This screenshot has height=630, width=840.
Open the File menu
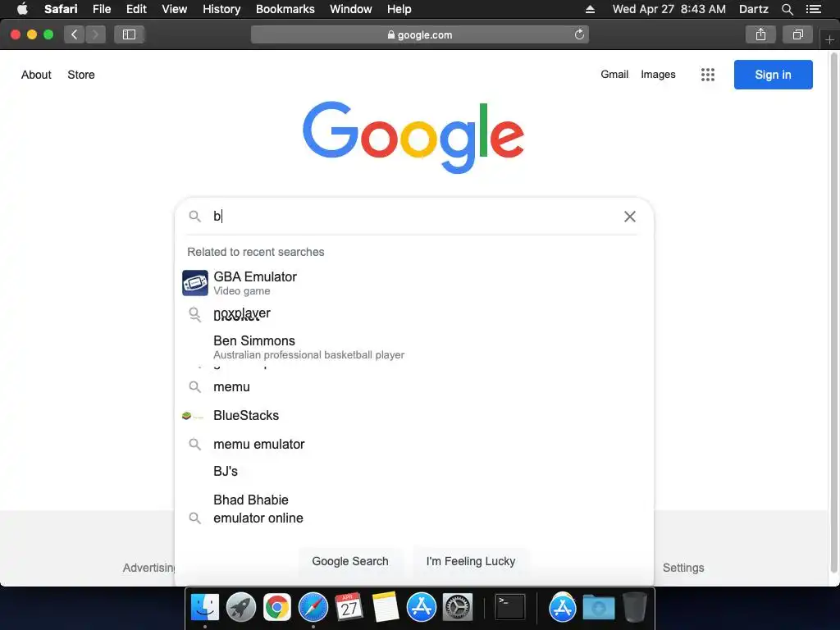pos(102,9)
